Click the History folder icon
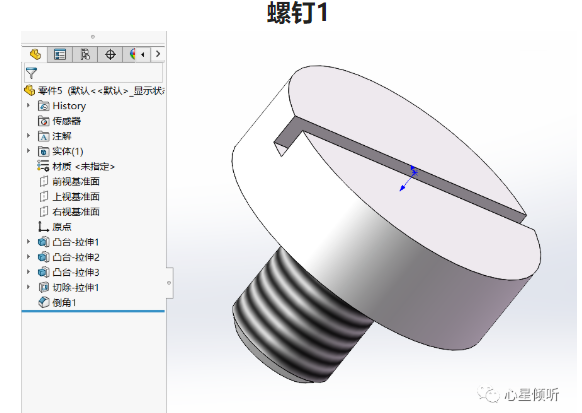The image size is (582, 413). tap(43, 106)
